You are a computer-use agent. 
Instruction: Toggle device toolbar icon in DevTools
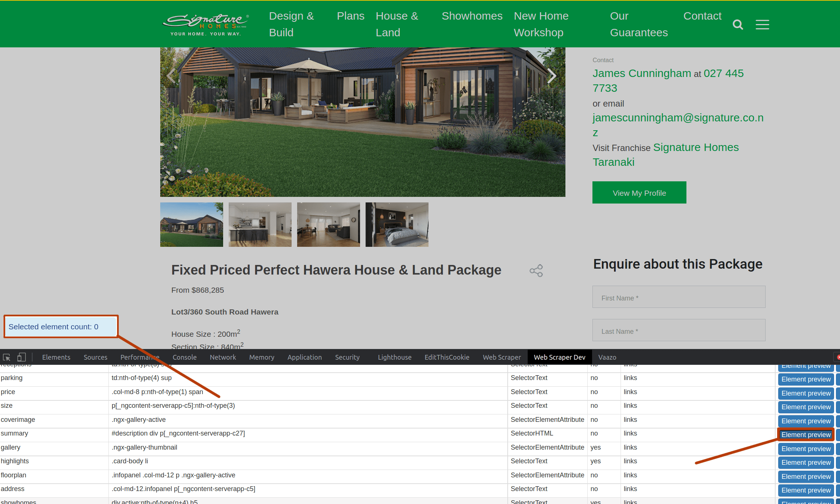(21, 357)
